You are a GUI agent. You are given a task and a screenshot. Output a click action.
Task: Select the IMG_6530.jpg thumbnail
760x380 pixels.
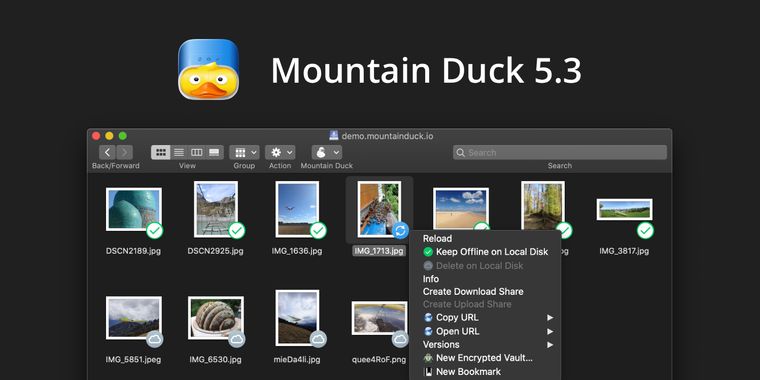tap(216, 318)
